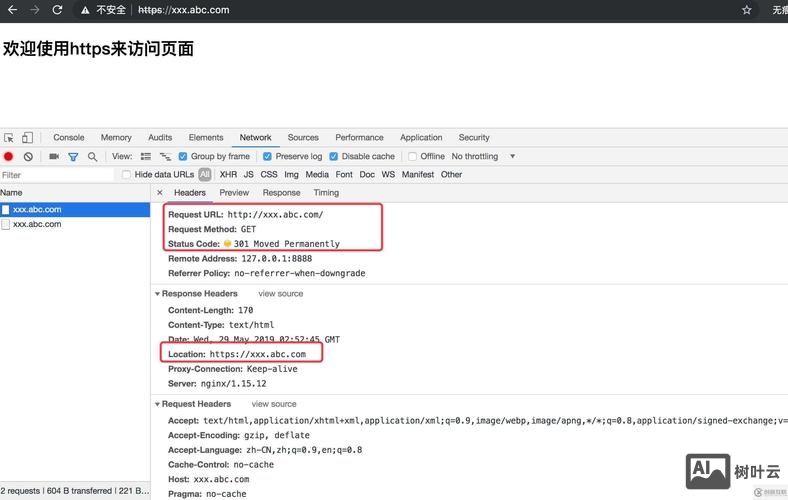Filter requests by XHR type
The image size is (788, 500).
coord(228,175)
